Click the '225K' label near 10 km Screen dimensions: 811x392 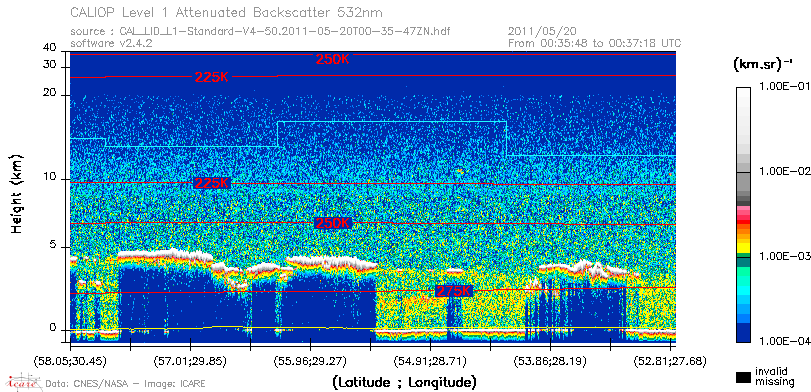[212, 183]
